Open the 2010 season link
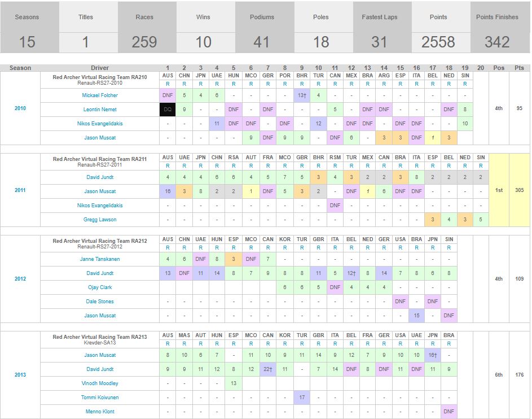Image resolution: width=532 pixels, height=419 pixels. (x=20, y=108)
